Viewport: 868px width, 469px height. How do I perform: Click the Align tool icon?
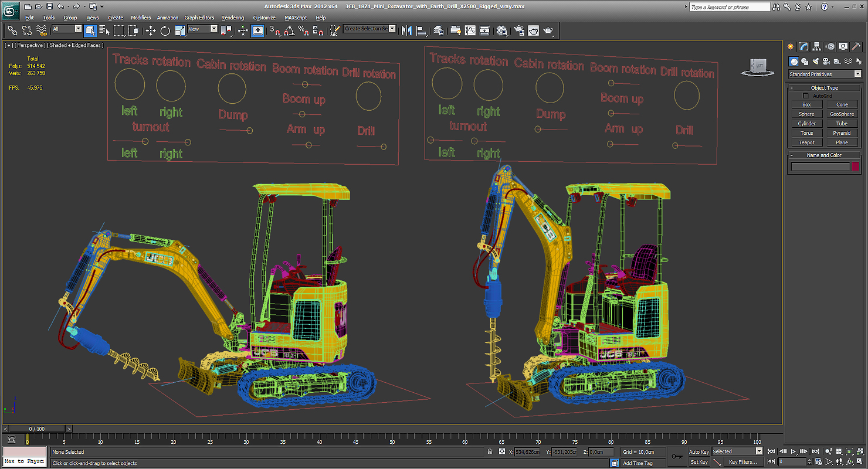click(422, 30)
